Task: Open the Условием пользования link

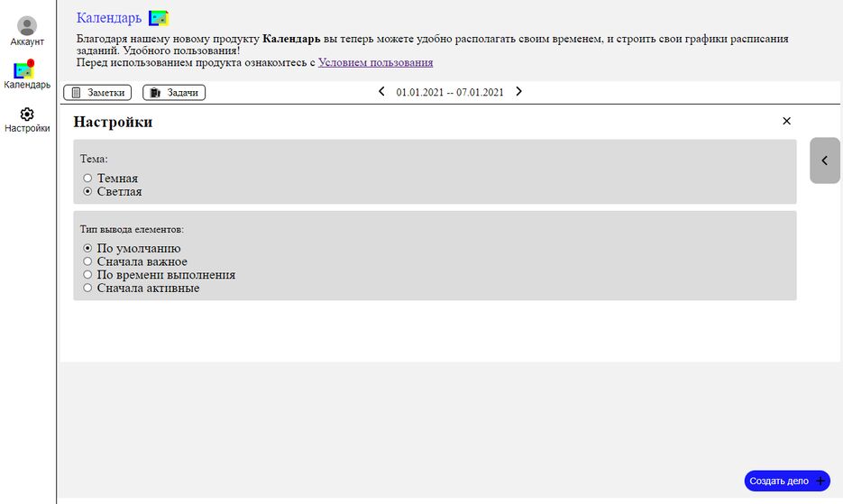Action: point(375,62)
